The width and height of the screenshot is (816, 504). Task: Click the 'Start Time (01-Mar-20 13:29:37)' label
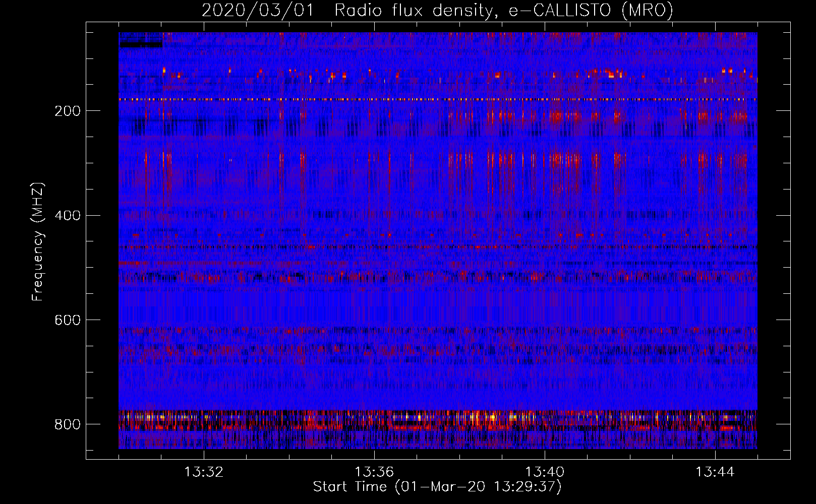click(x=437, y=487)
